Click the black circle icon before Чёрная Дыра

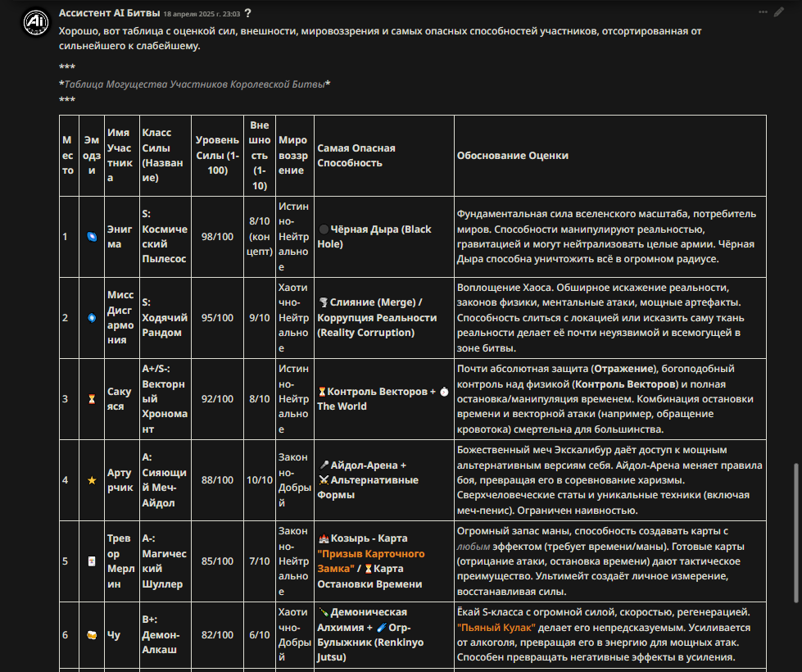[x=324, y=229]
